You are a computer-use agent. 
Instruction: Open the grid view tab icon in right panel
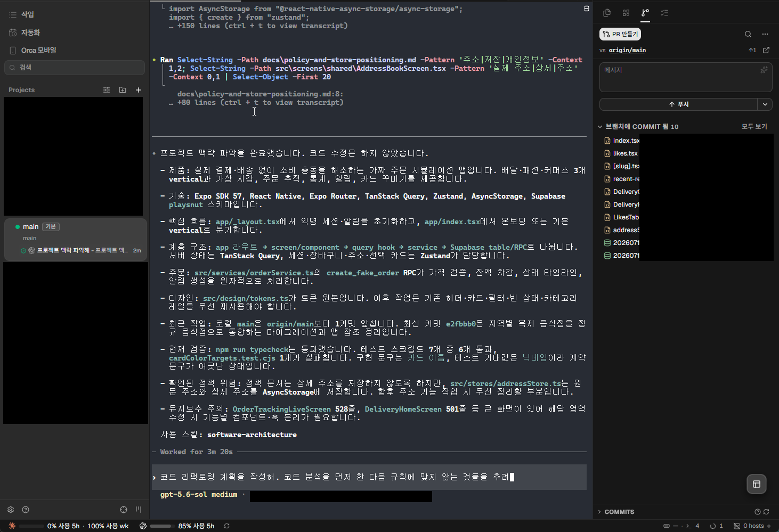click(x=626, y=13)
